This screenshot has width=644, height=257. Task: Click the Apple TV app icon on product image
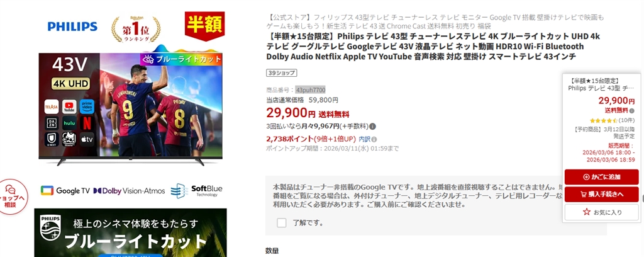tap(87, 139)
